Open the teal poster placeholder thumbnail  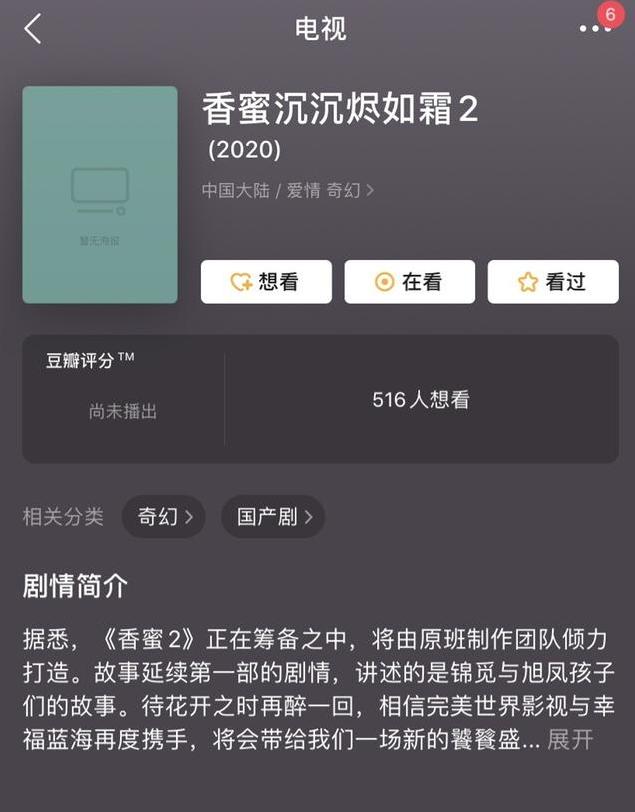[x=100, y=195]
